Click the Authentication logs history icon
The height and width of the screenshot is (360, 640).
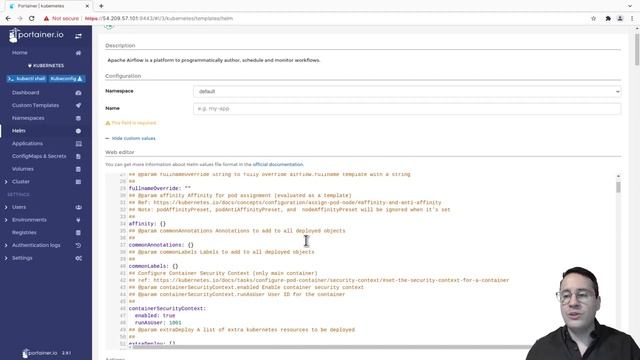(78, 245)
